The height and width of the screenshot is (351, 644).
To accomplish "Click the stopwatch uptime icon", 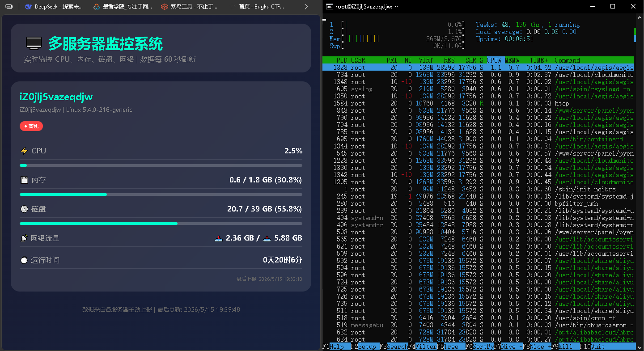I will point(24,260).
